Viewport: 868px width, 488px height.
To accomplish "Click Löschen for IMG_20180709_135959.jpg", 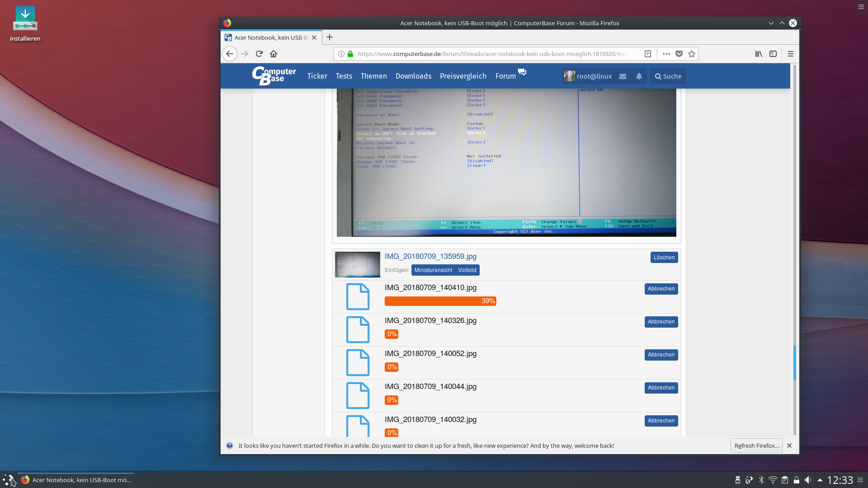I will (664, 258).
